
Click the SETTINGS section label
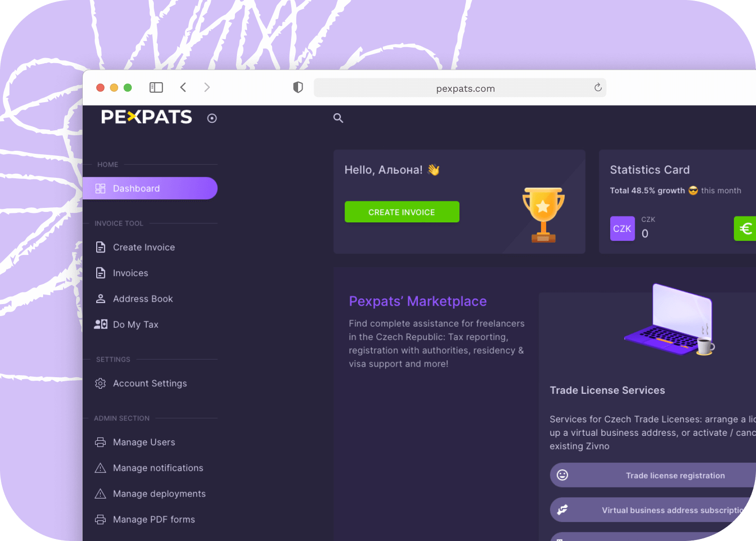click(113, 360)
